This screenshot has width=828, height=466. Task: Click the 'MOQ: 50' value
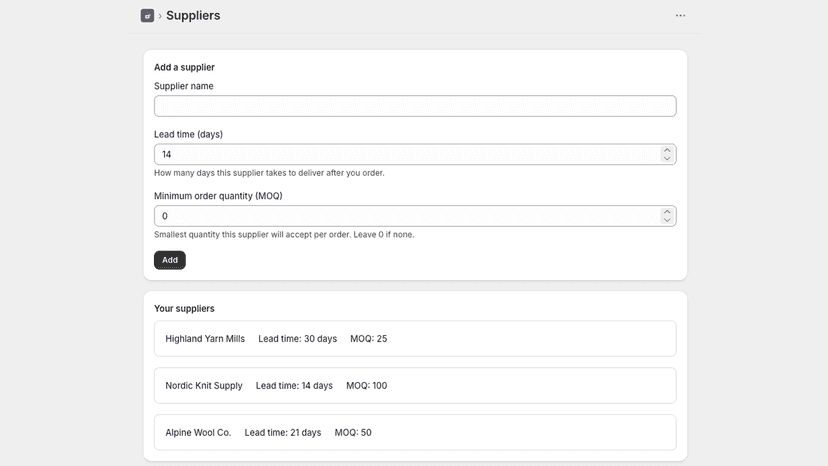click(x=353, y=433)
